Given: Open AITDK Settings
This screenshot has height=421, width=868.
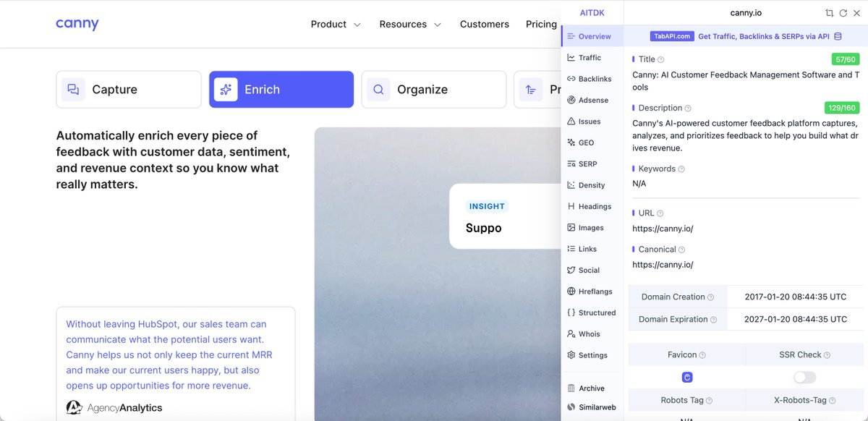Looking at the screenshot, I should [592, 356].
